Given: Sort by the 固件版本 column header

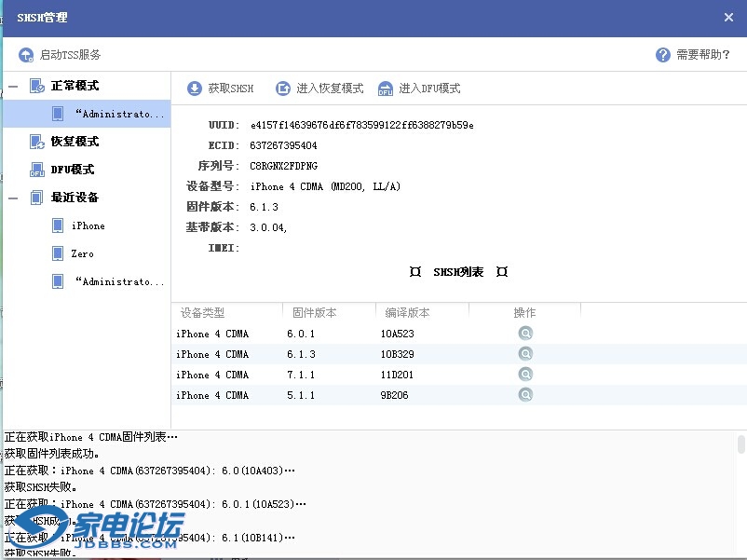Looking at the screenshot, I should point(315,313).
